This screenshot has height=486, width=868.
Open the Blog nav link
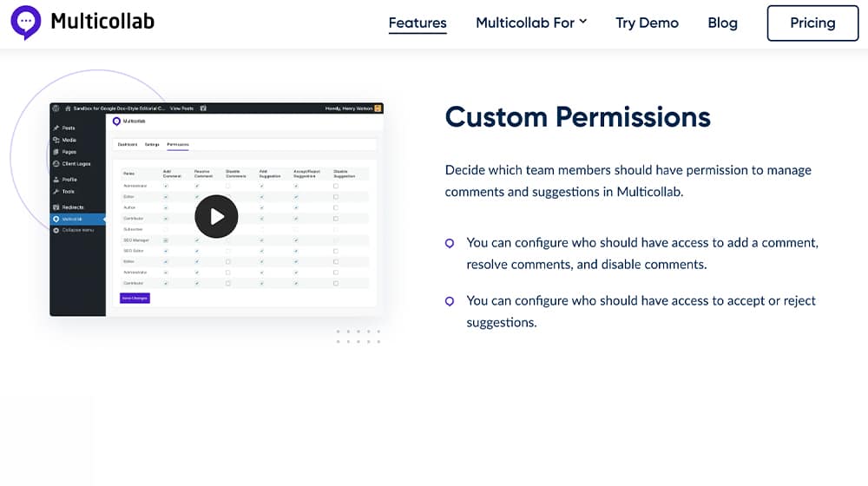pyautogui.click(x=722, y=23)
